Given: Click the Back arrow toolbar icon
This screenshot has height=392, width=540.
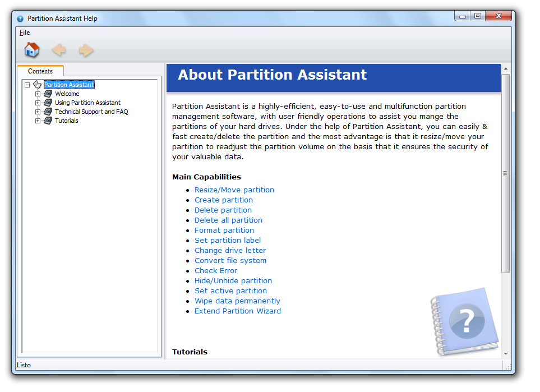Looking at the screenshot, I should click(58, 50).
